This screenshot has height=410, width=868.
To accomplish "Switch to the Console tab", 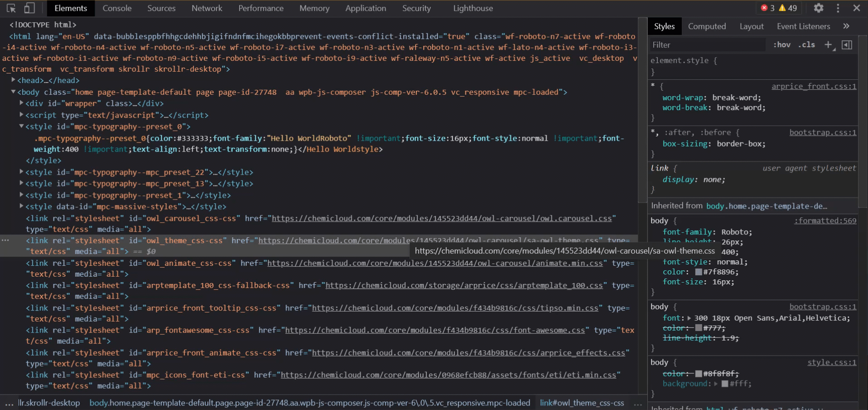I will pyautogui.click(x=117, y=8).
